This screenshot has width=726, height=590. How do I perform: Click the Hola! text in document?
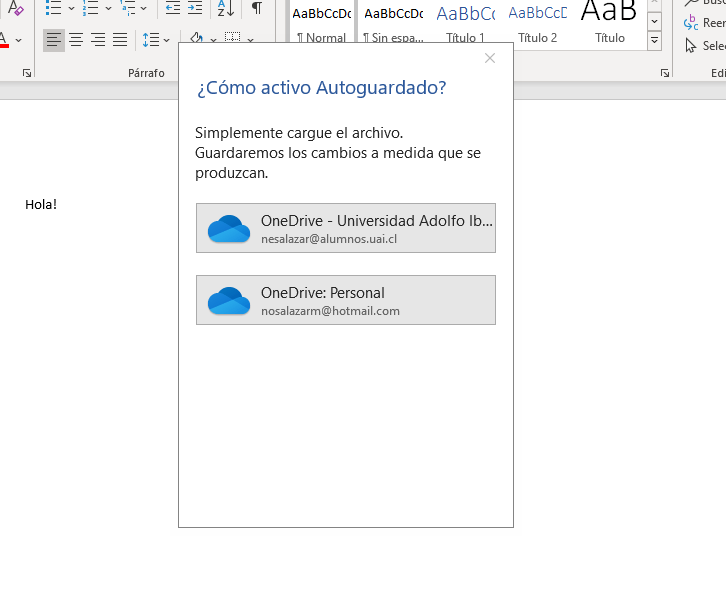click(41, 205)
